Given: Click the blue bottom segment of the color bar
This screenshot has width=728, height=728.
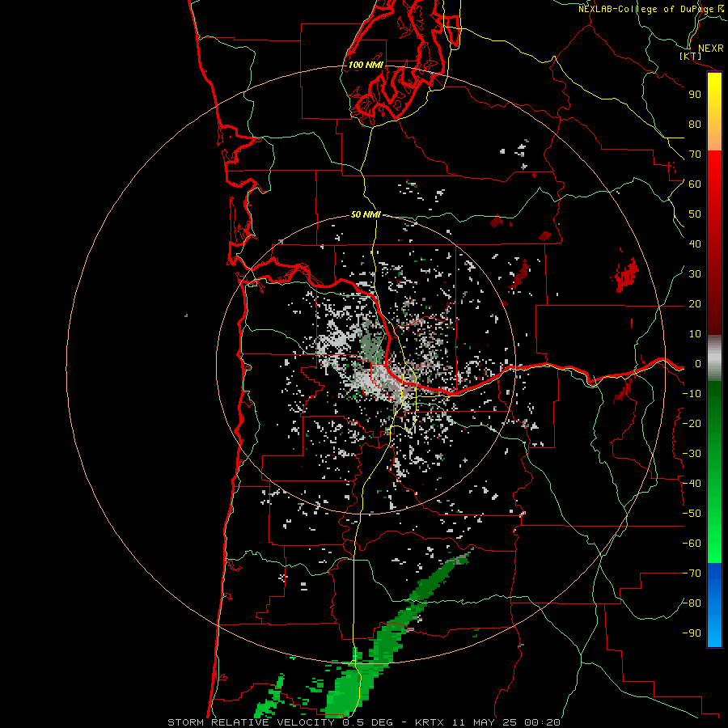Looking at the screenshot, I should tap(714, 605).
